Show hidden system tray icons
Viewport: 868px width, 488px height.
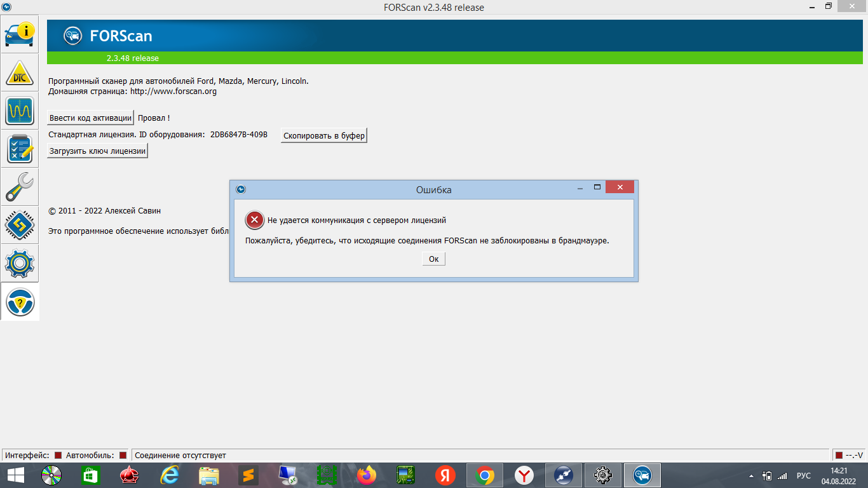point(752,475)
